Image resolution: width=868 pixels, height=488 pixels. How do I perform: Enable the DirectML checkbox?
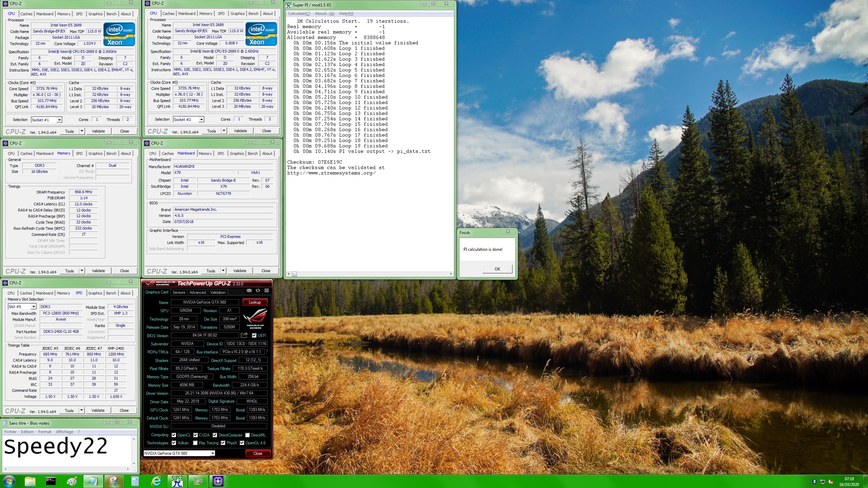(248, 435)
